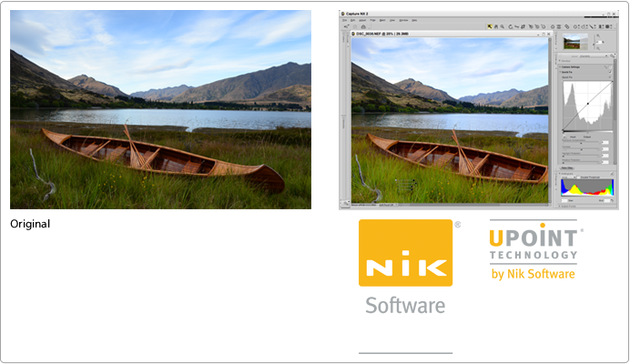The image size is (630, 364).
Task: Collapse the Quick Fix section
Action: pyautogui.click(x=560, y=72)
